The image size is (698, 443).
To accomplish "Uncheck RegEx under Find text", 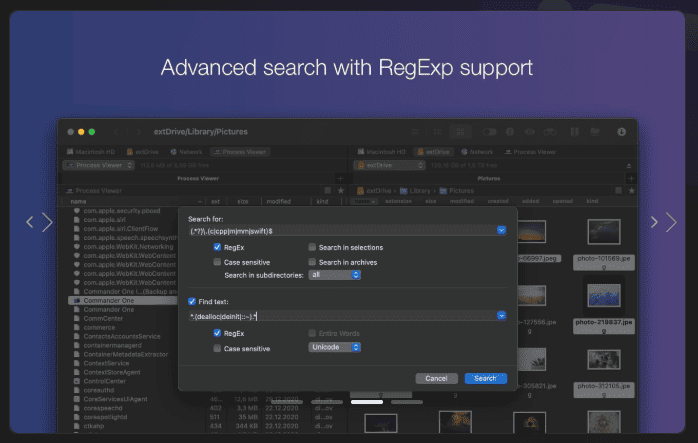I will tap(217, 333).
